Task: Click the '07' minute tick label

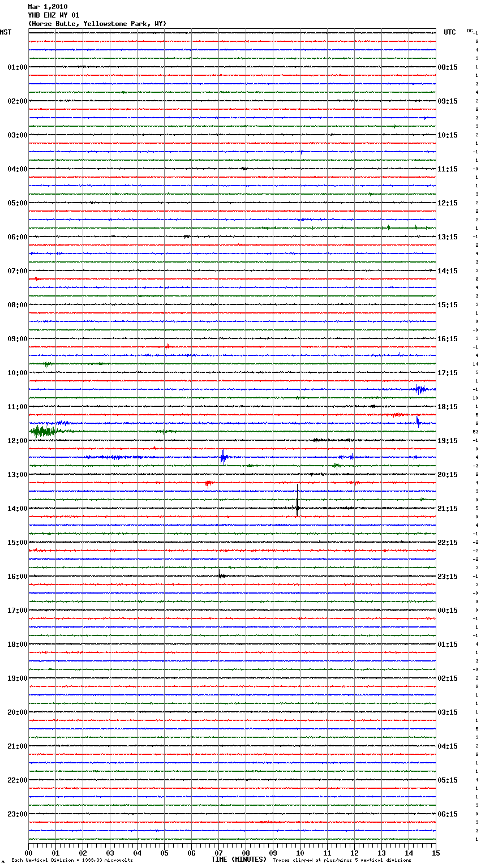Action: tap(218, 853)
